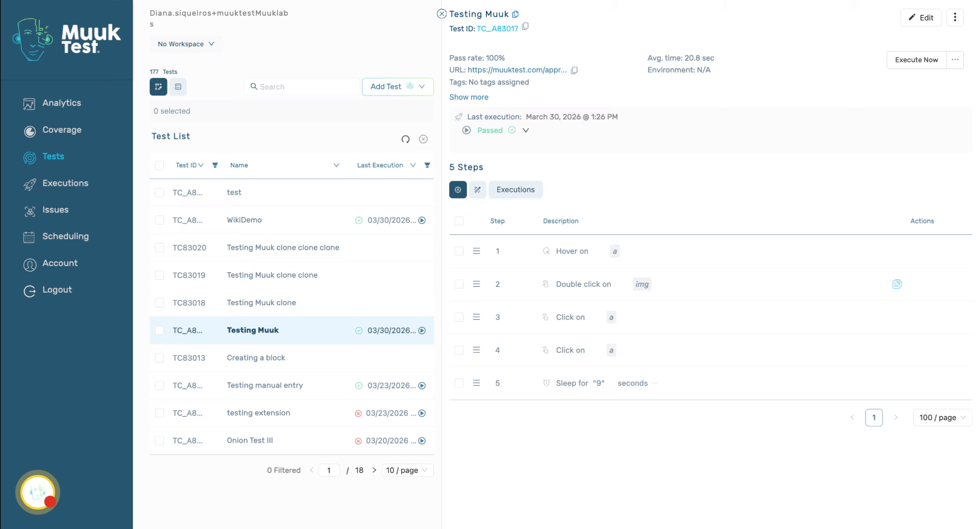The height and width of the screenshot is (529, 980).
Task: Open the notes icon on step 2
Action: click(x=897, y=284)
